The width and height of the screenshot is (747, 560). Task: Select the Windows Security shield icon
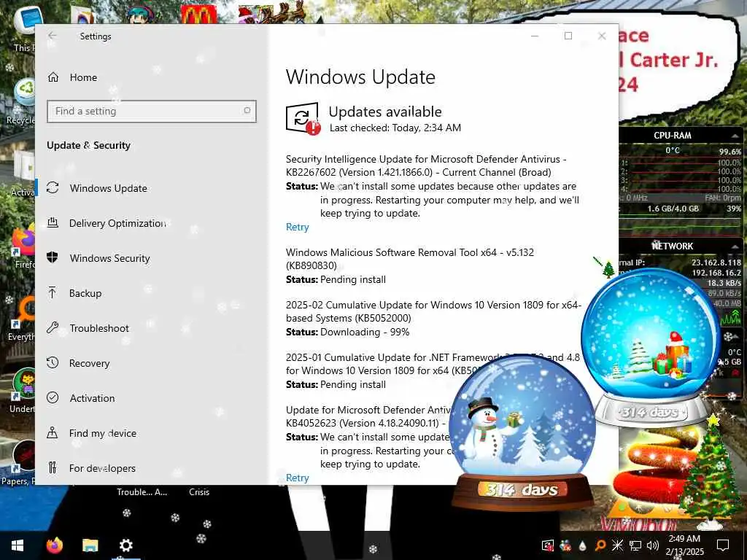[x=53, y=257]
